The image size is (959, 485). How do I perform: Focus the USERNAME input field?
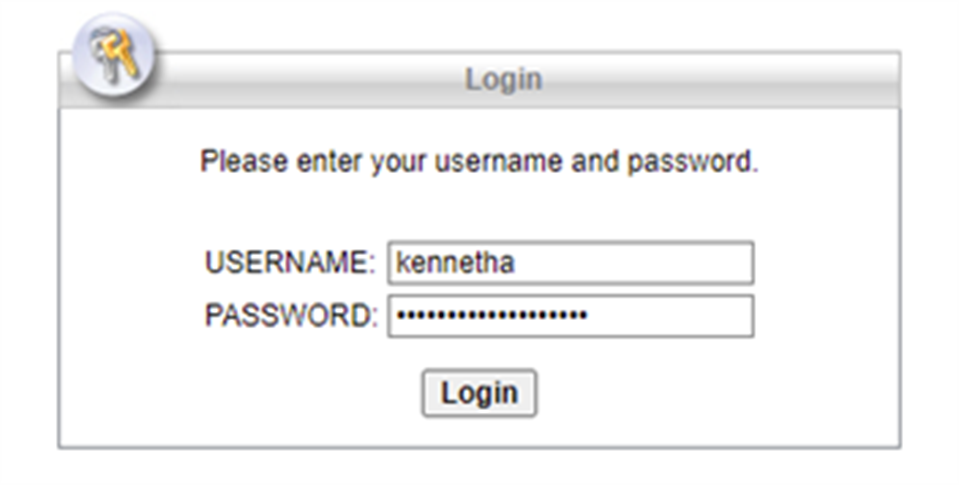pyautogui.click(x=570, y=263)
